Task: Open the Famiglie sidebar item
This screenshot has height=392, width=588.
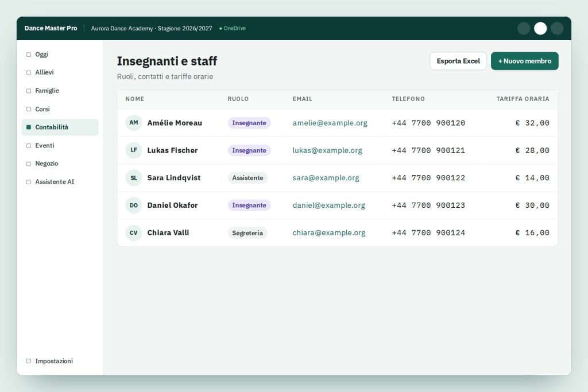Action: 60,91
